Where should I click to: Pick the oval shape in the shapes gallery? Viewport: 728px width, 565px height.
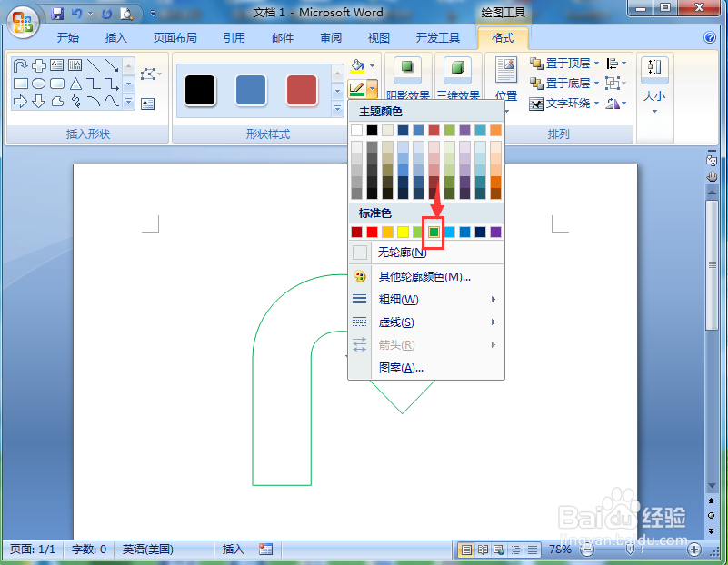(38, 84)
